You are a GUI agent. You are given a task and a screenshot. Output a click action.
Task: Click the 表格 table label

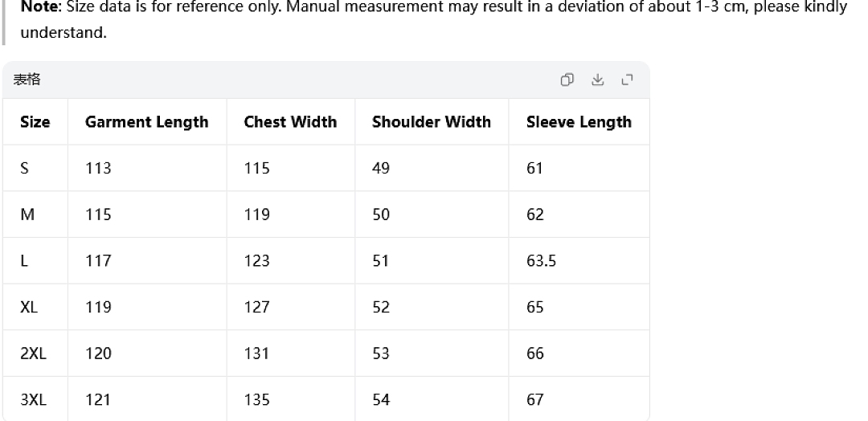[27, 80]
